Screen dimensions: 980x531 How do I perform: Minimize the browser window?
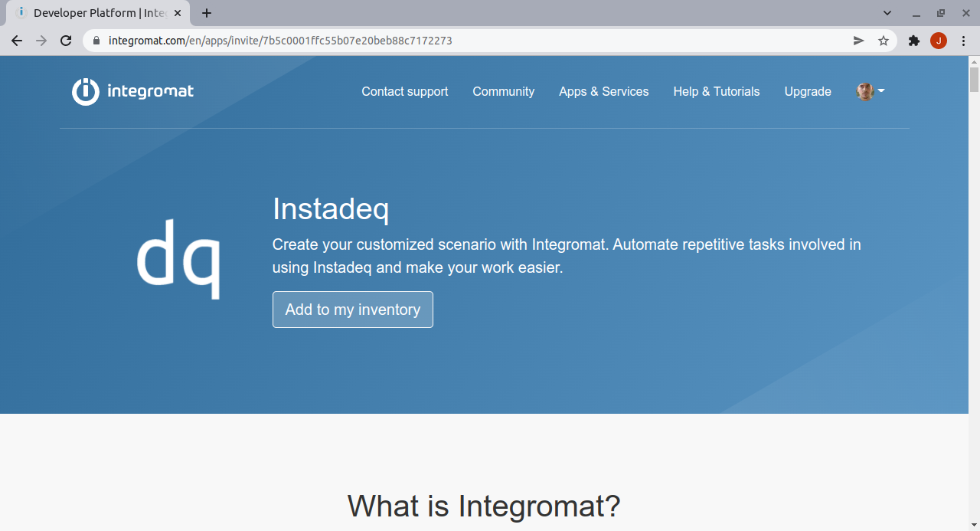tap(916, 13)
